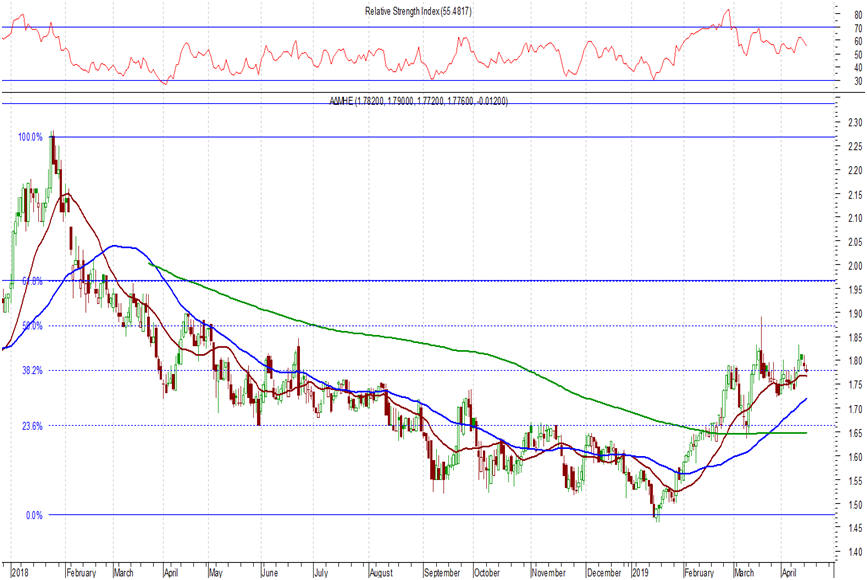
Task: Select the 0.0% Fibonacci base label
Action: (33, 515)
